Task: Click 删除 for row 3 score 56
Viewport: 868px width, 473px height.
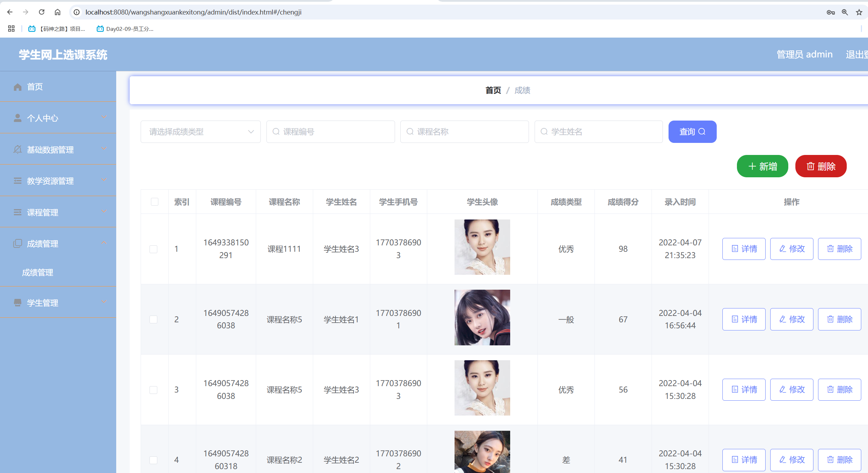Action: pos(840,390)
